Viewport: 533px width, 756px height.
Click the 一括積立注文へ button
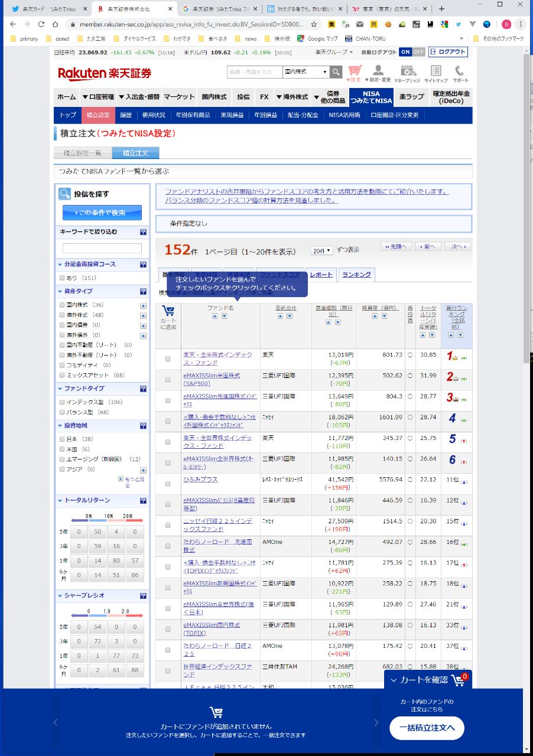427,728
